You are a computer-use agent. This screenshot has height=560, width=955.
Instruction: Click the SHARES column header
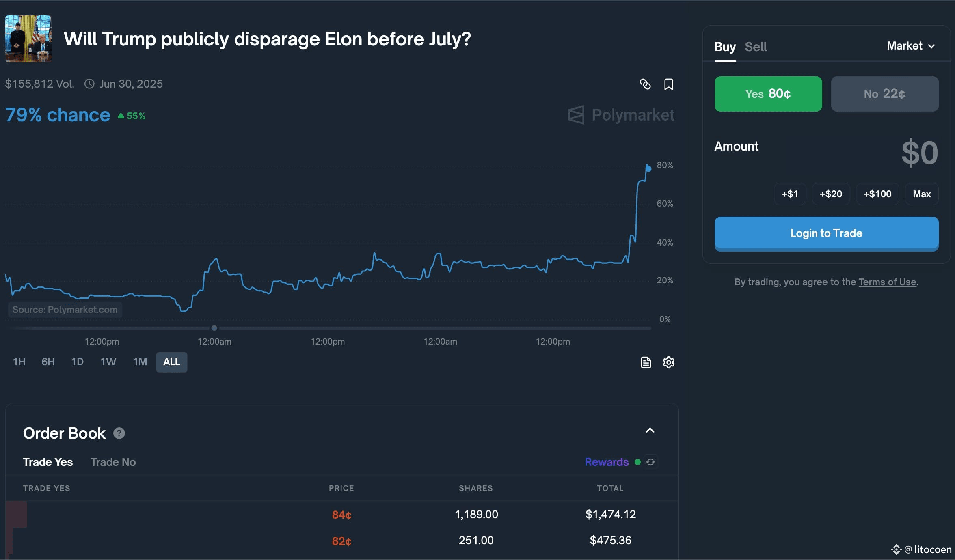click(475, 488)
